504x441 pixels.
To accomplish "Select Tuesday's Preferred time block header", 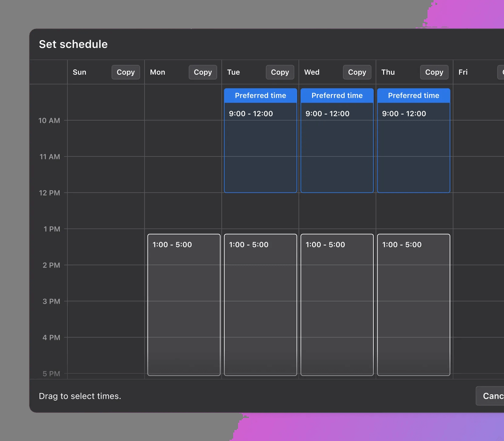I will point(260,96).
